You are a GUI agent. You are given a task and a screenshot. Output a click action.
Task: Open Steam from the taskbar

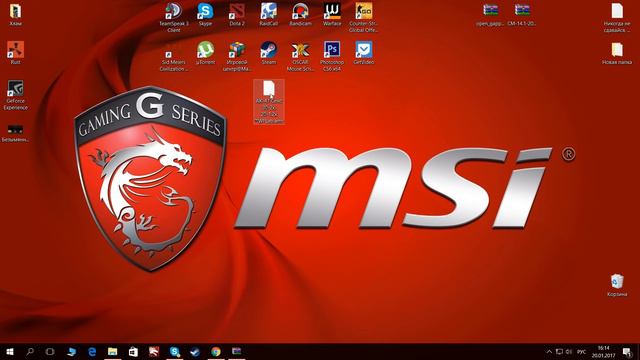click(x=195, y=351)
